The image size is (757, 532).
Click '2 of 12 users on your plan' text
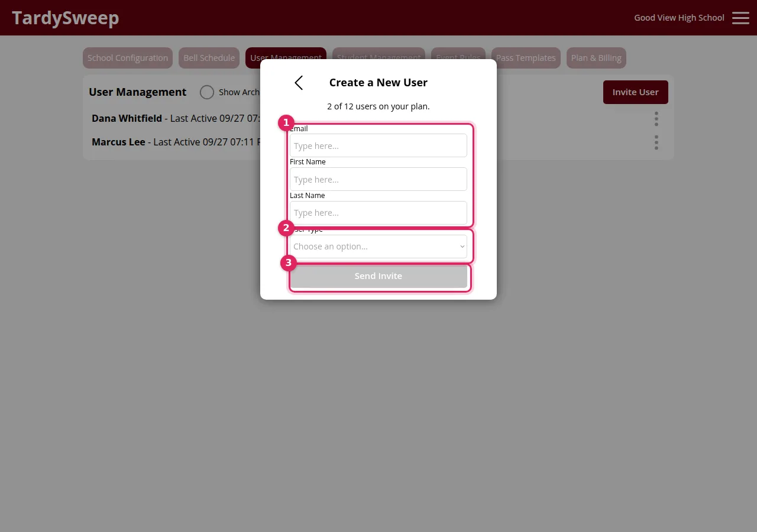(378, 107)
